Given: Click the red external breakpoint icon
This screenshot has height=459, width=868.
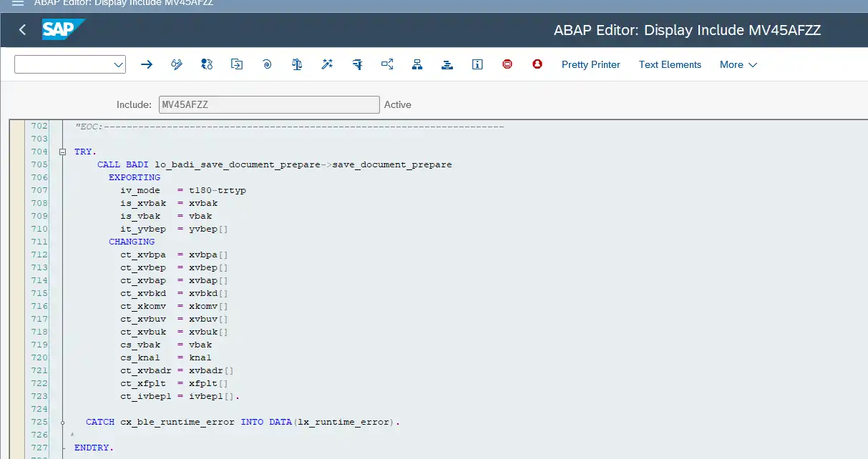Looking at the screenshot, I should coord(537,64).
